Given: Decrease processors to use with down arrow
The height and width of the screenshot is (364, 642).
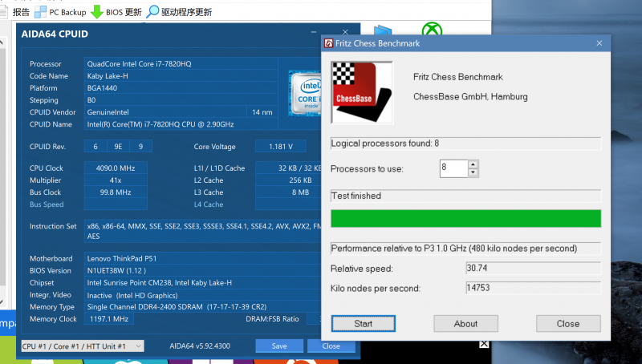Looking at the screenshot, I should [x=473, y=172].
